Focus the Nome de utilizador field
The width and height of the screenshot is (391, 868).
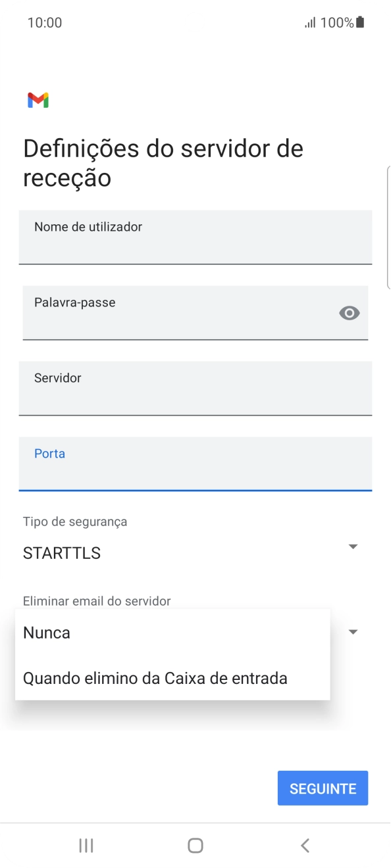195,237
